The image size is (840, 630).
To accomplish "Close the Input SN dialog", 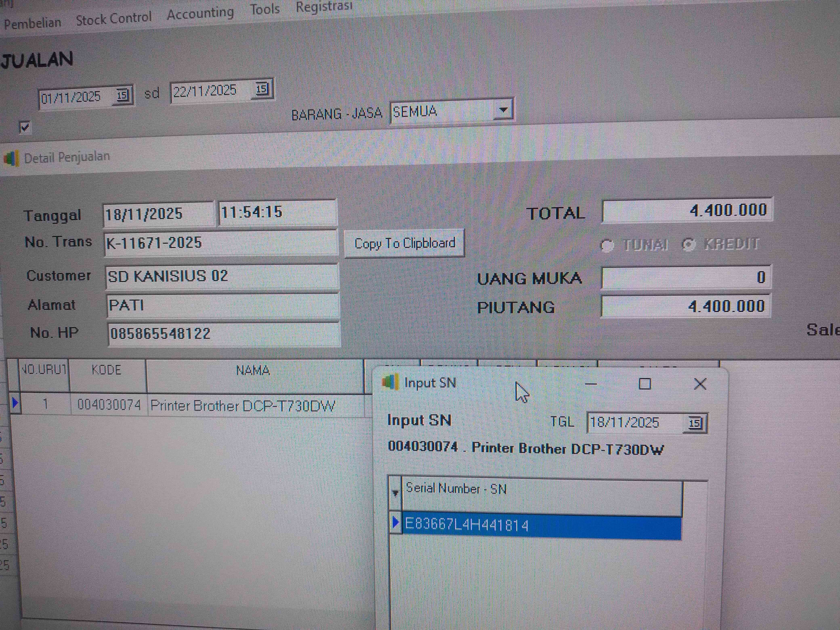I will click(700, 384).
